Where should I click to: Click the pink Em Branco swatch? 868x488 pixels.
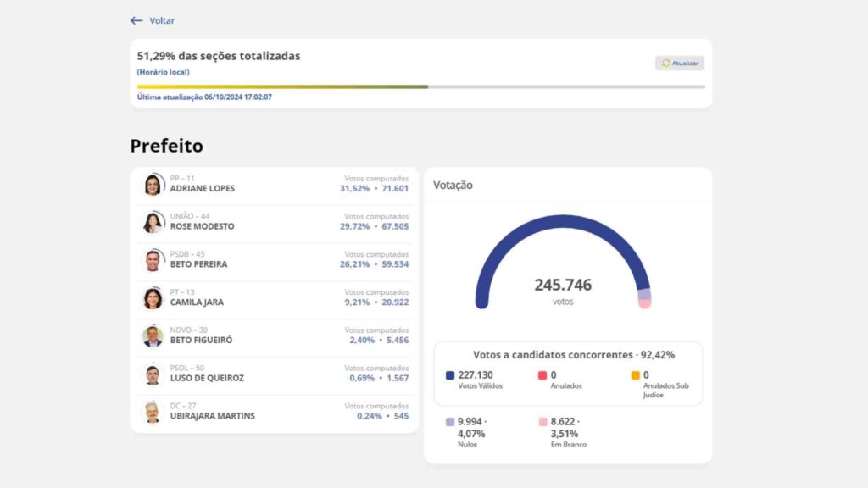coord(542,422)
